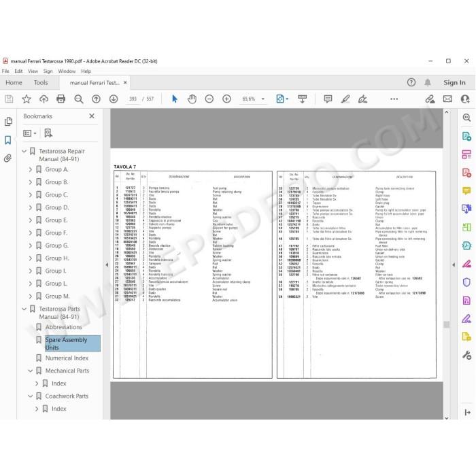This screenshot has height=476, width=476.
Task: Click the Zoom in plus button
Action: point(226,99)
